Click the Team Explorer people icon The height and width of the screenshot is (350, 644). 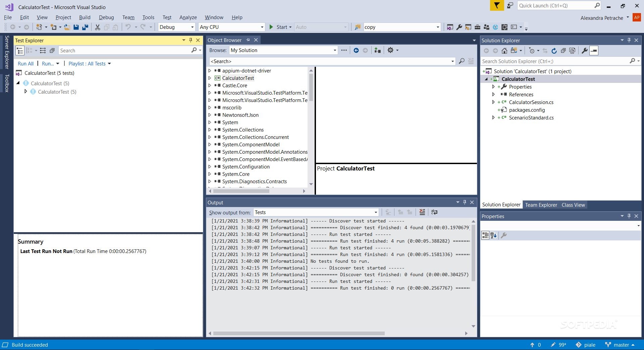tap(486, 27)
